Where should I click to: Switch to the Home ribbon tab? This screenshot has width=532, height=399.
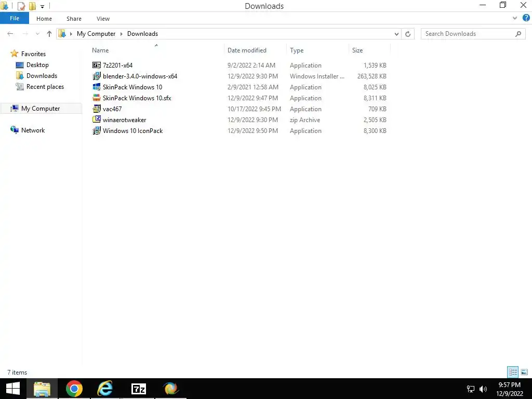[x=44, y=19]
